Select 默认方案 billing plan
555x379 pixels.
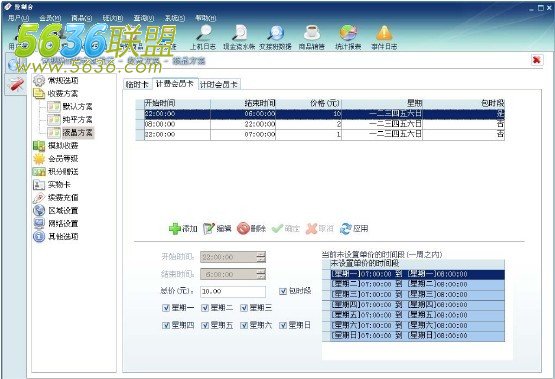click(x=70, y=107)
